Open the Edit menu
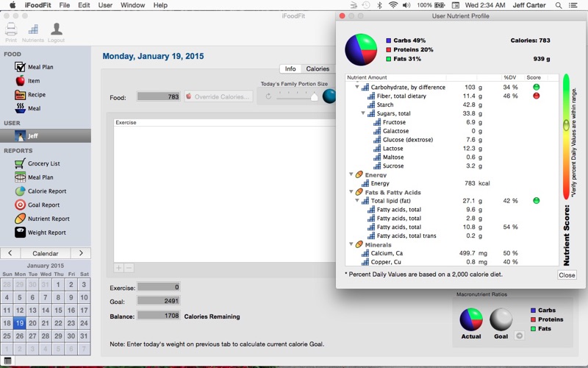Viewport: 588px width, 368px height. [84, 5]
